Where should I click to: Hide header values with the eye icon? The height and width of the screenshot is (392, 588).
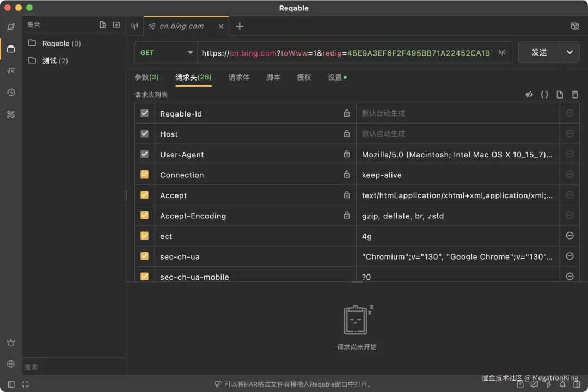pos(529,94)
